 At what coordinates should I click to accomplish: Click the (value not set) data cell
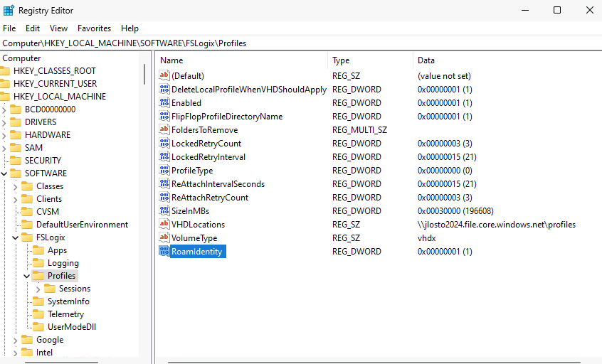(444, 76)
